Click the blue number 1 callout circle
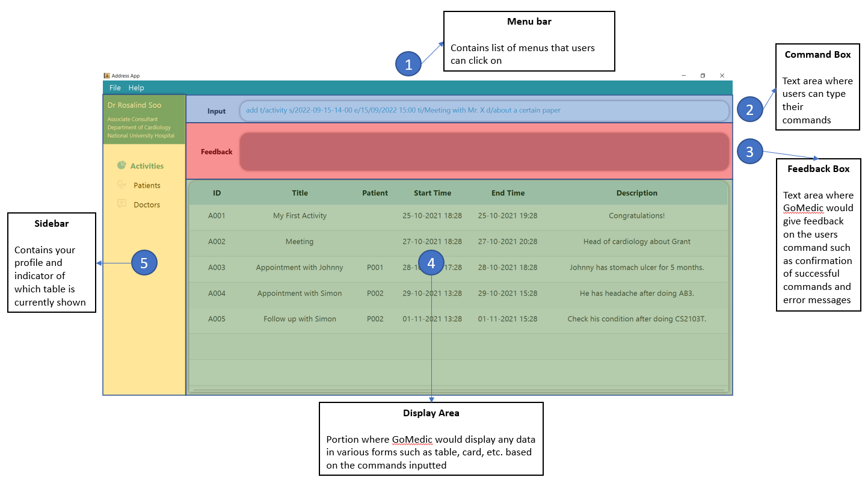Image resolution: width=868 pixels, height=480 pixels. point(408,64)
